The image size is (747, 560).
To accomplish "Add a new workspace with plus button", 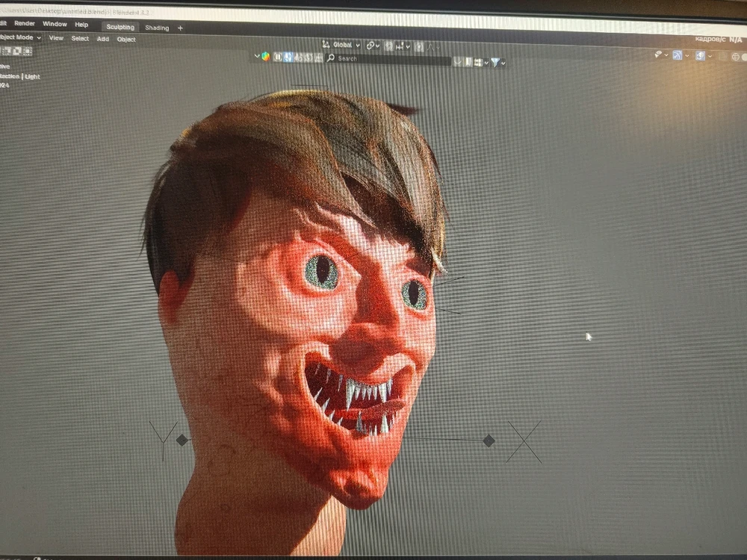I will [x=180, y=28].
